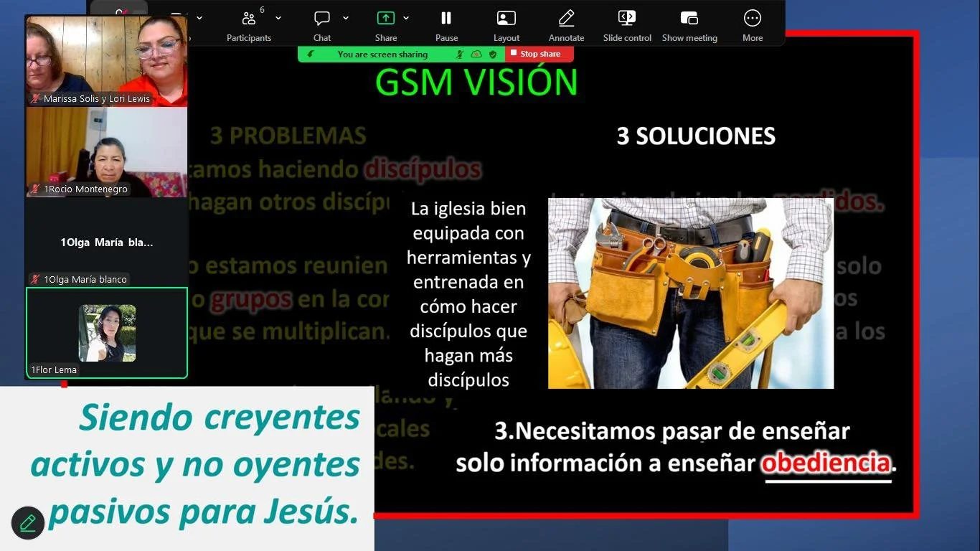Click the cloud icon in sharing bar
Viewport: 980px width, 551px height.
pyautogui.click(x=476, y=54)
